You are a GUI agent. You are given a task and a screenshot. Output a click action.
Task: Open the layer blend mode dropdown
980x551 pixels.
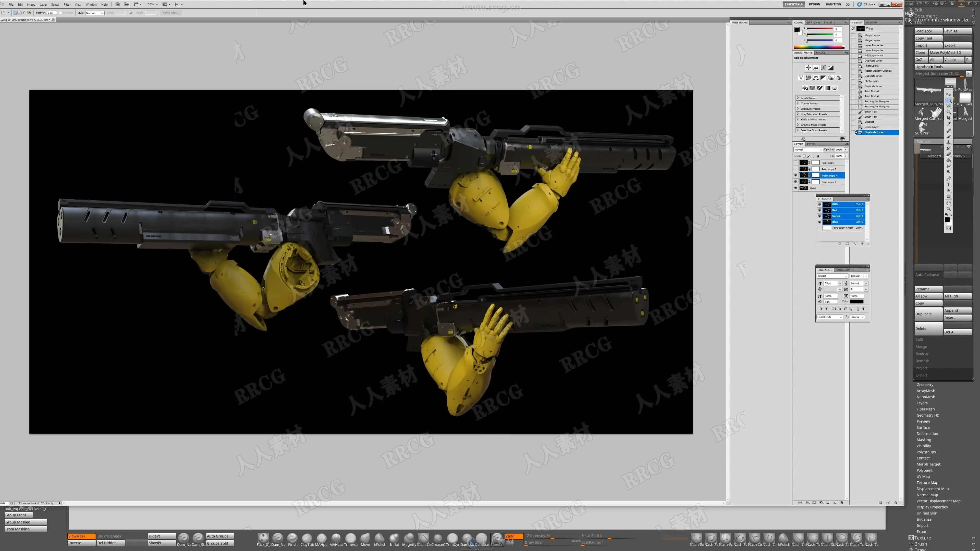808,149
